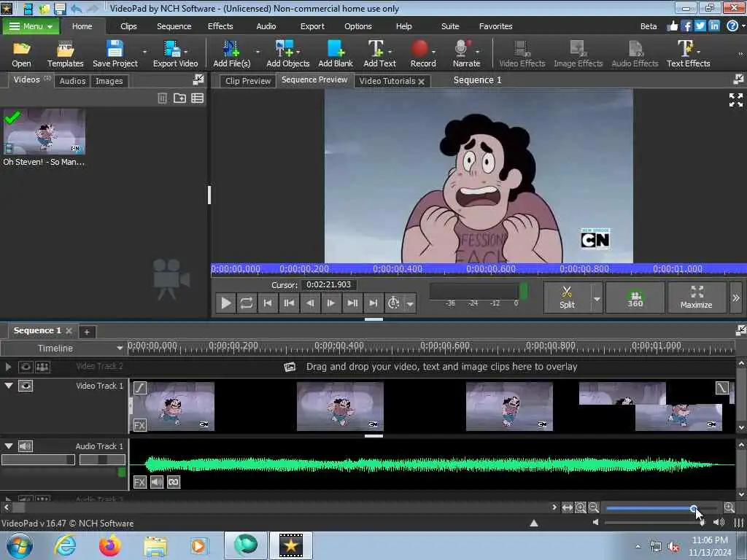Start recording with the Record icon
The width and height of the screenshot is (747, 560).
(x=423, y=53)
